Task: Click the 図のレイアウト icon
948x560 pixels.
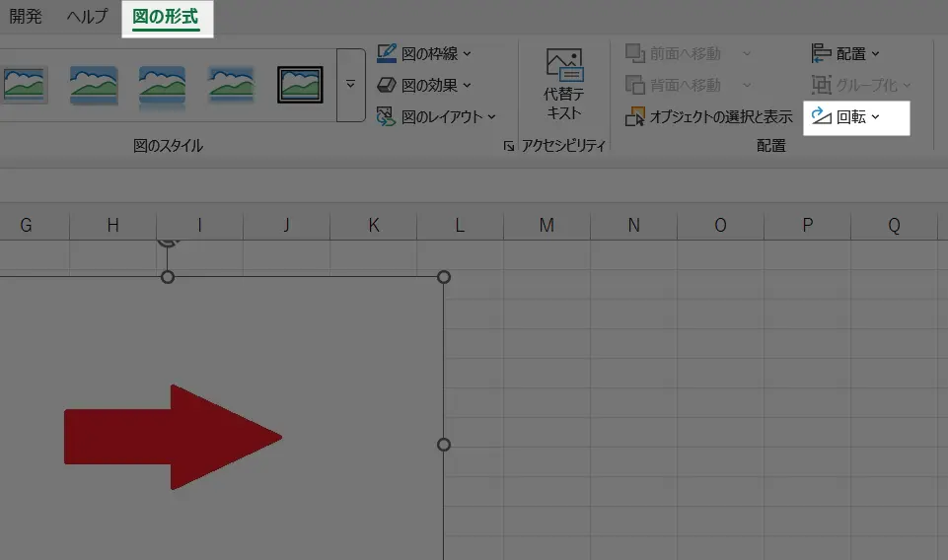Action: [x=386, y=116]
